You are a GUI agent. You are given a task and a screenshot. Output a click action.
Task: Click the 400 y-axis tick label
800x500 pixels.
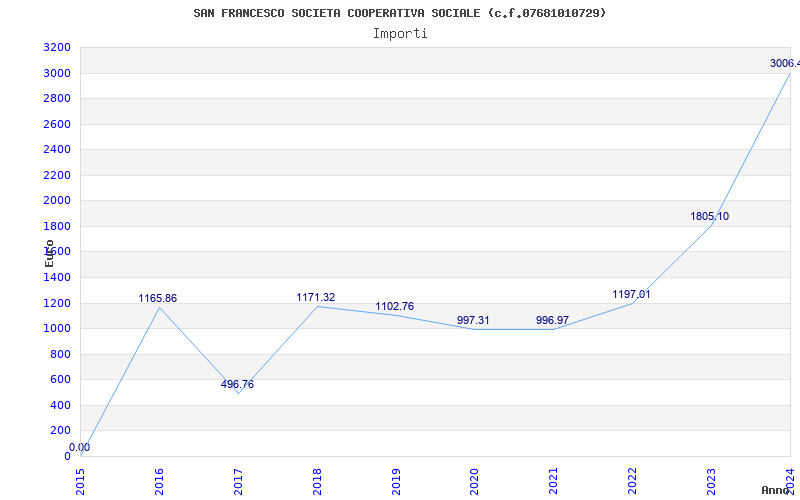pyautogui.click(x=61, y=406)
